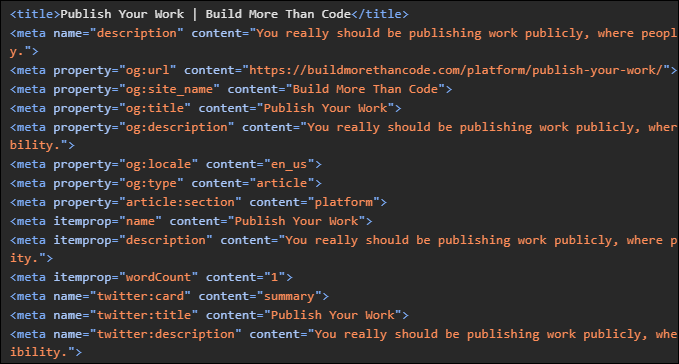This screenshot has height=364, width=679.
Task: Click itemprop="name" attribute
Action: [107, 221]
